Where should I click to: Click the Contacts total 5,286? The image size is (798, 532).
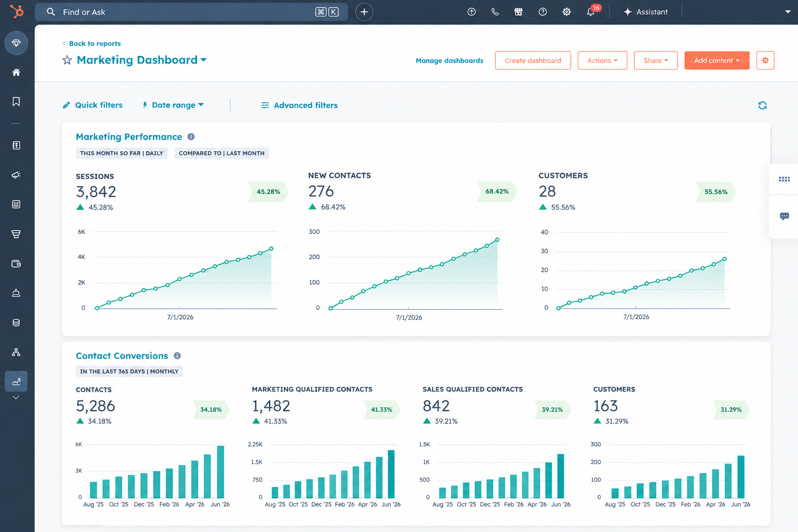click(96, 406)
